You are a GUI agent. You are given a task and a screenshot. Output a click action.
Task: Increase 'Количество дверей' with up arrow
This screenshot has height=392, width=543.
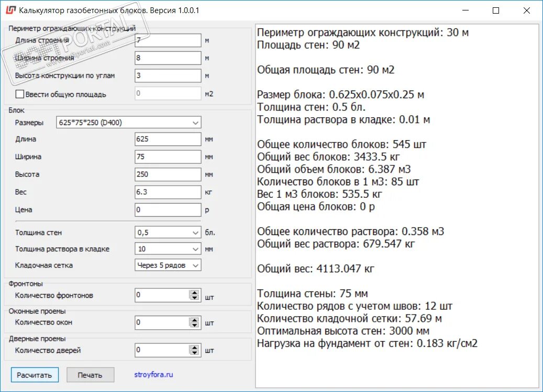click(195, 347)
